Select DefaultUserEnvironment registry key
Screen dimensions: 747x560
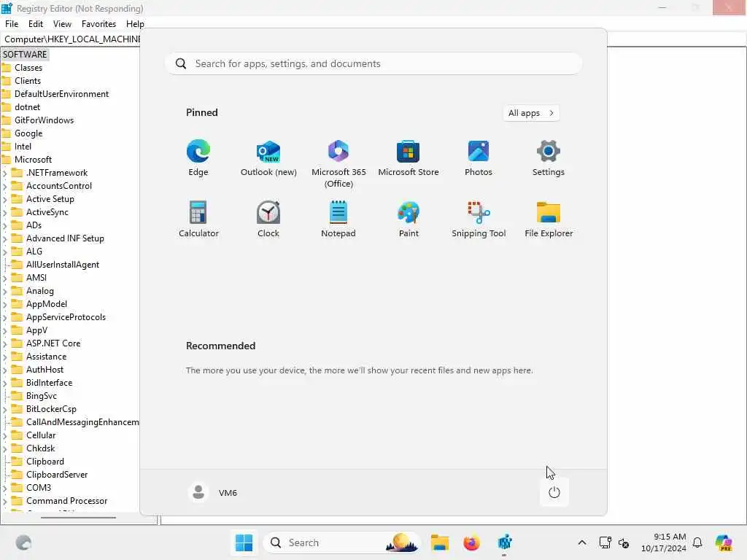coord(61,94)
